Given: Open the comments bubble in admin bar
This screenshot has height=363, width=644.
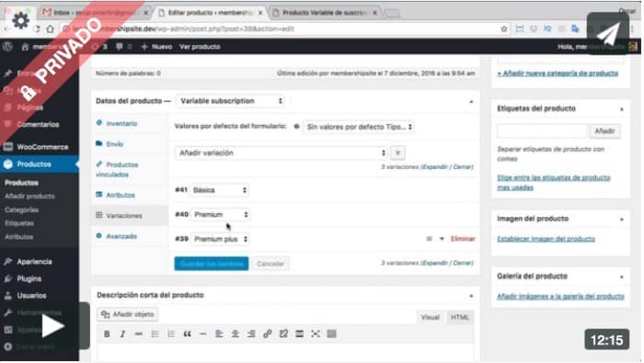Looking at the screenshot, I should pyautogui.click(x=120, y=46).
